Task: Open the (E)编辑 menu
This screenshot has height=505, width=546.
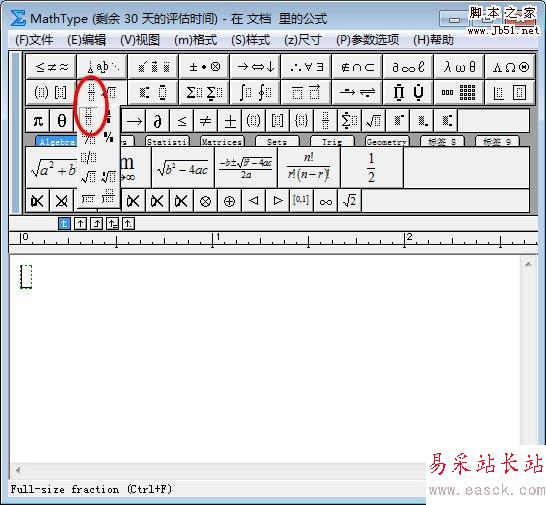Action: tap(87, 40)
